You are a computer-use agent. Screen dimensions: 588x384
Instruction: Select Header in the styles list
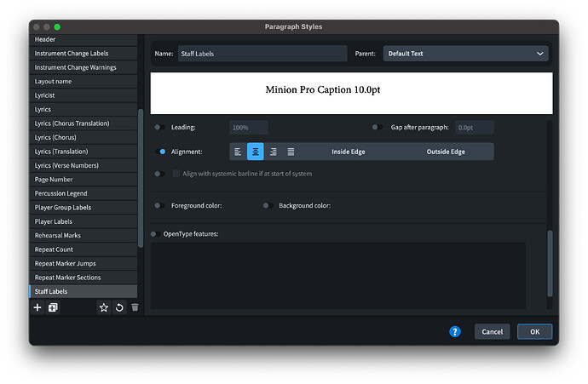84,39
